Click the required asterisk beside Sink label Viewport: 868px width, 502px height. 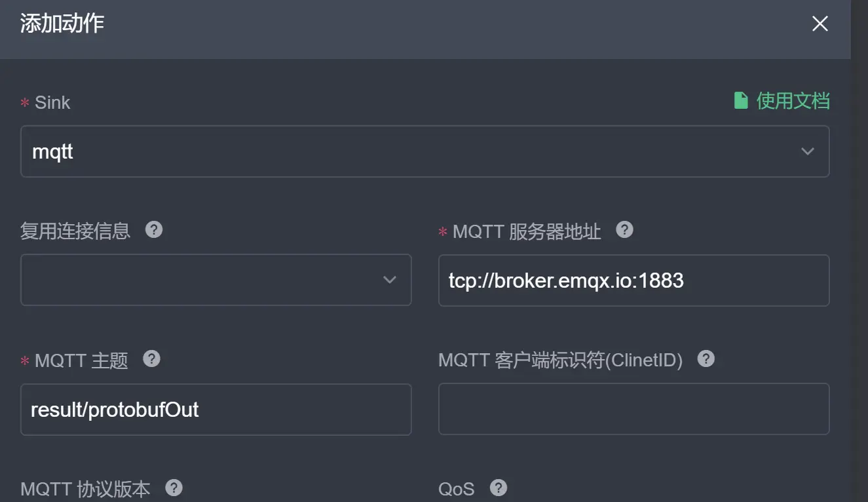pyautogui.click(x=25, y=103)
